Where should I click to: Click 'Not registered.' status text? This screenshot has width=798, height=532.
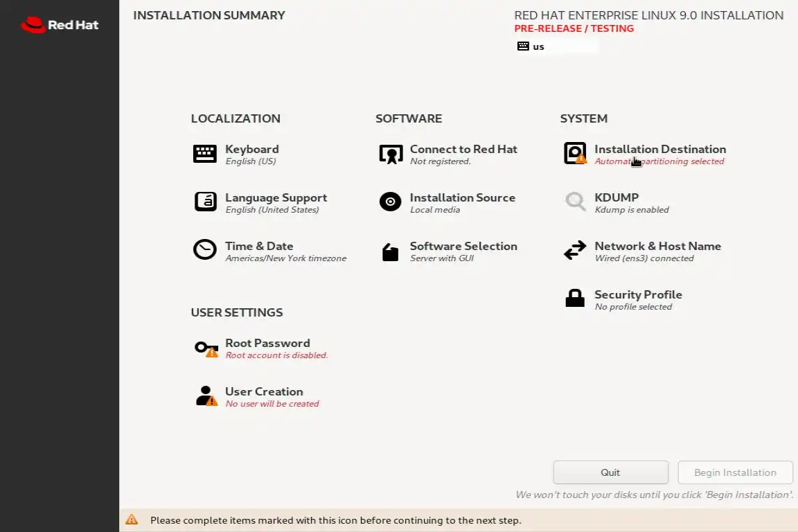pyautogui.click(x=441, y=161)
